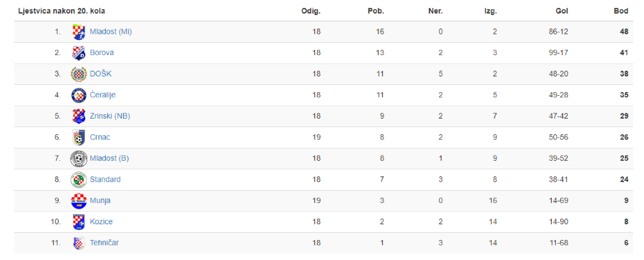The image size is (644, 260).
Task: Click the Mladost (B) club crest
Action: [79, 159]
